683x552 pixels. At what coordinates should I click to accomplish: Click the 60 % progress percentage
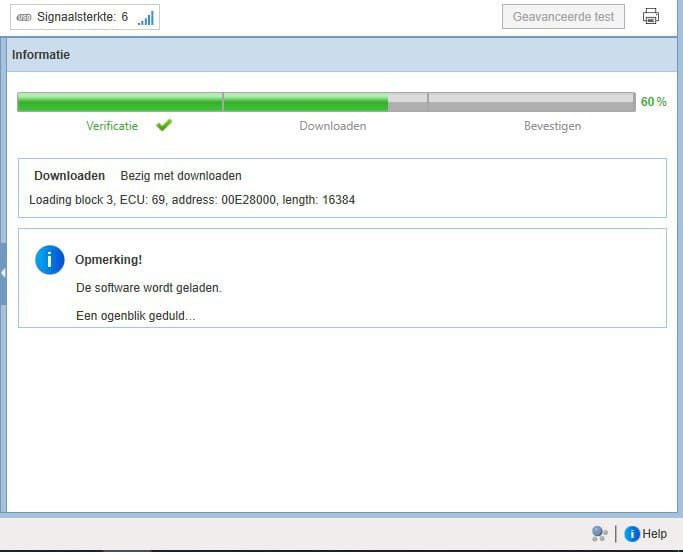click(654, 102)
